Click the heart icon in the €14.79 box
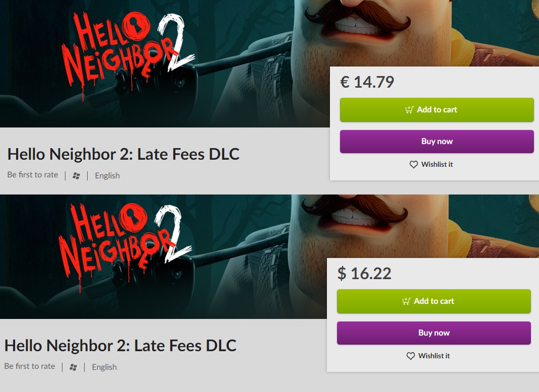The width and height of the screenshot is (539, 392). (414, 165)
